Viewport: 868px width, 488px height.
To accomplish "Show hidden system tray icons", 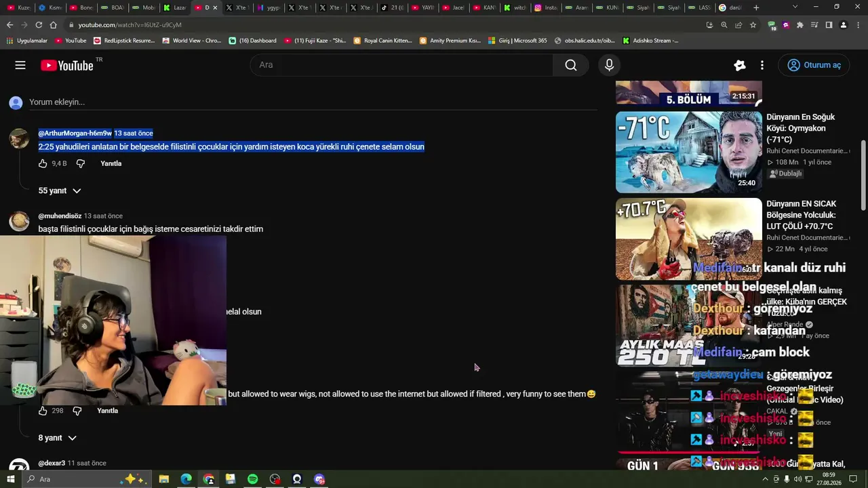I will coord(766,479).
